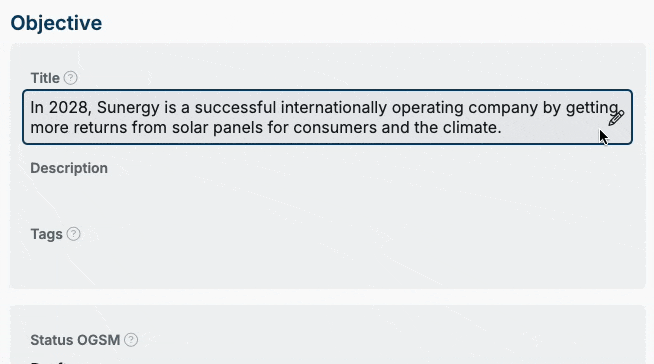Click the help icon next to Title
654x364 pixels.
coord(70,78)
